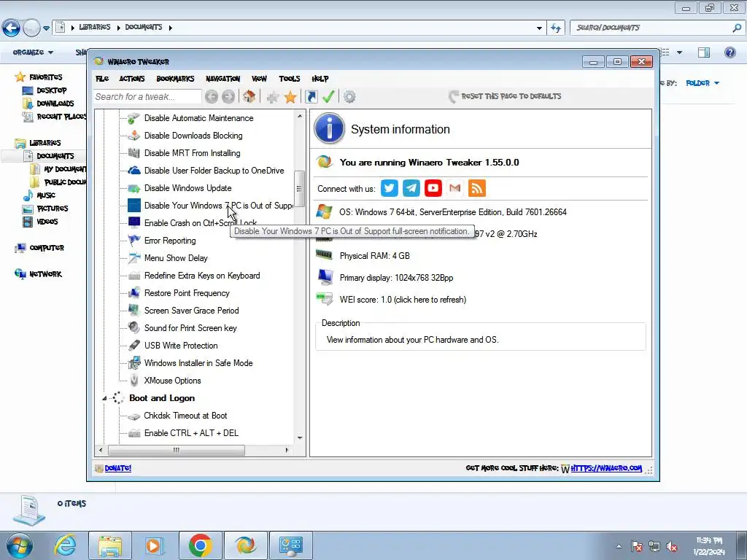This screenshot has height=560, width=747.
Task: Click the Create shortcut icon in toolbar
Action: [311, 97]
